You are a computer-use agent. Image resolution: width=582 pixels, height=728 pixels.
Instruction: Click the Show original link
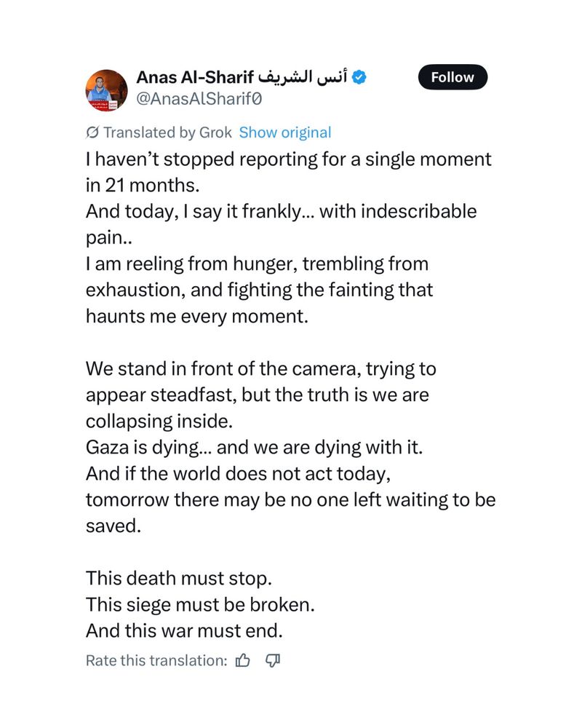point(285,132)
